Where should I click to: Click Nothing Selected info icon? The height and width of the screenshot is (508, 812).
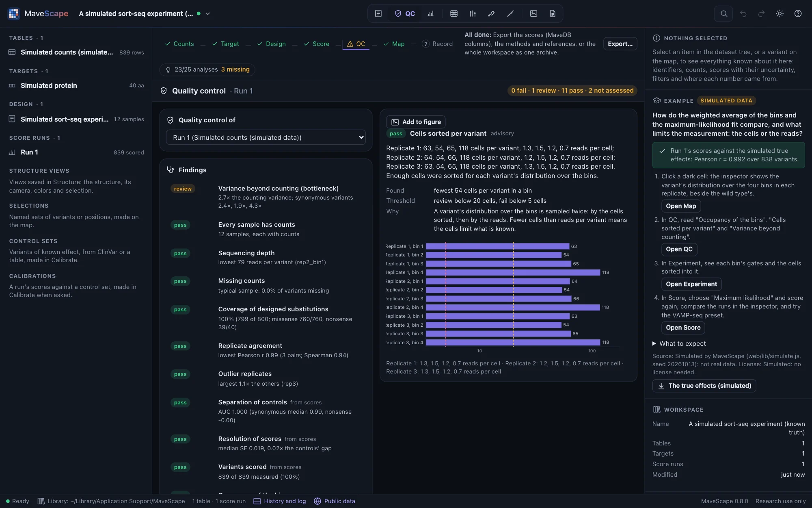point(656,38)
